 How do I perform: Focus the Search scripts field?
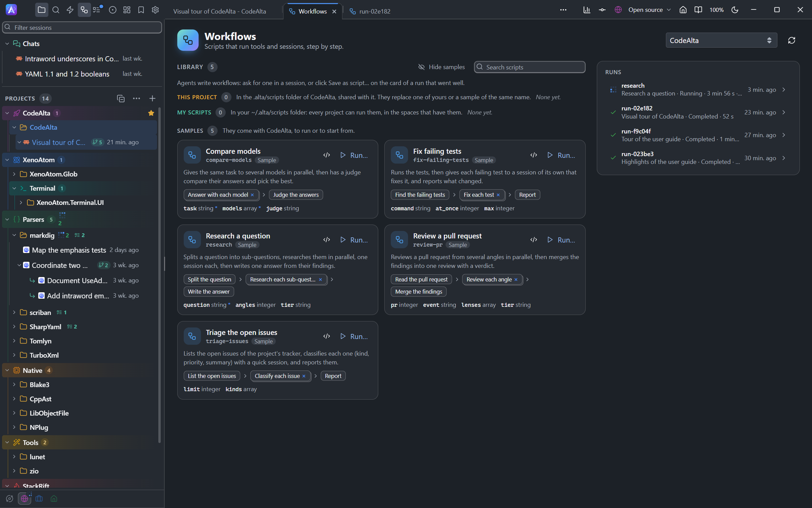(529, 67)
